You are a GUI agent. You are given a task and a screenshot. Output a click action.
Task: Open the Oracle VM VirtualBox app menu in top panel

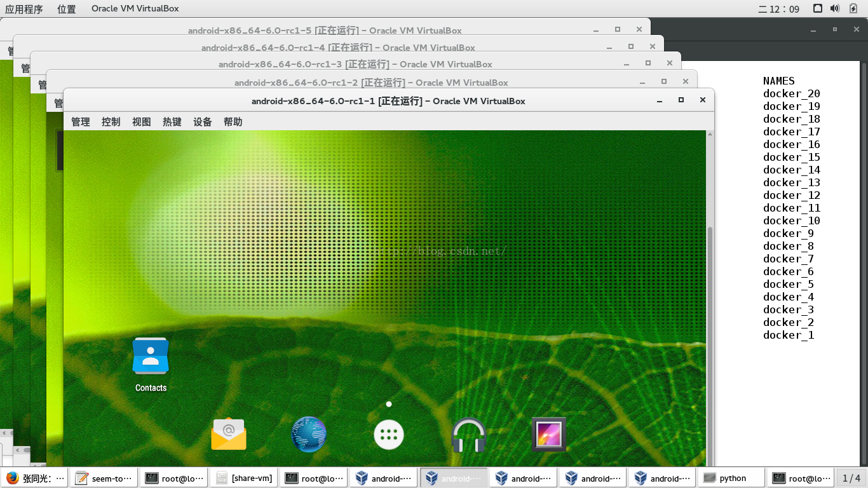(135, 9)
